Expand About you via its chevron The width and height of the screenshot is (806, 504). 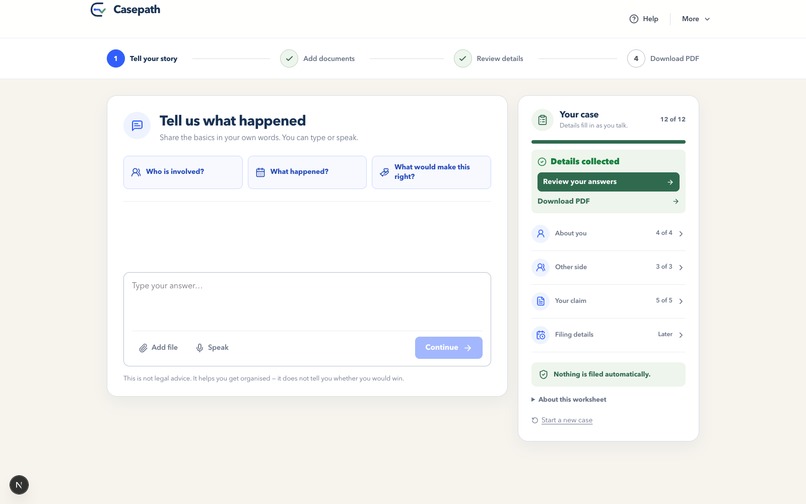(x=681, y=233)
